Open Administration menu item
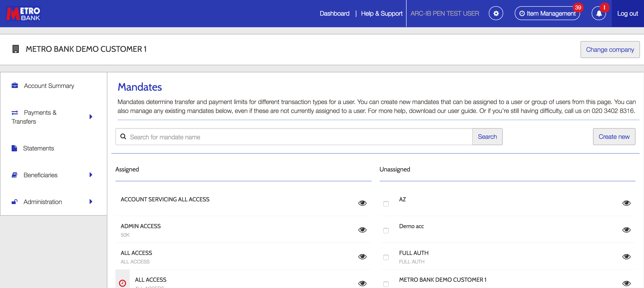The width and height of the screenshot is (644, 288). (43, 202)
